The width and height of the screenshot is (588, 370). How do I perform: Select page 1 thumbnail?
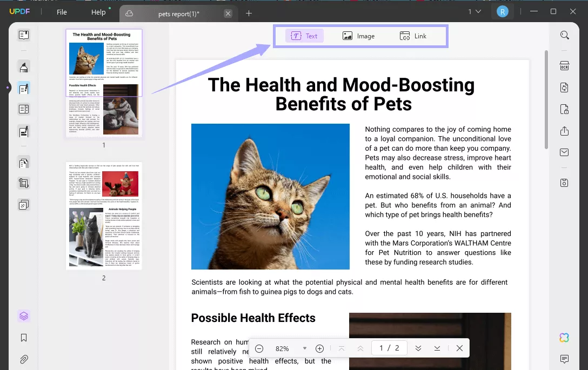(104, 83)
